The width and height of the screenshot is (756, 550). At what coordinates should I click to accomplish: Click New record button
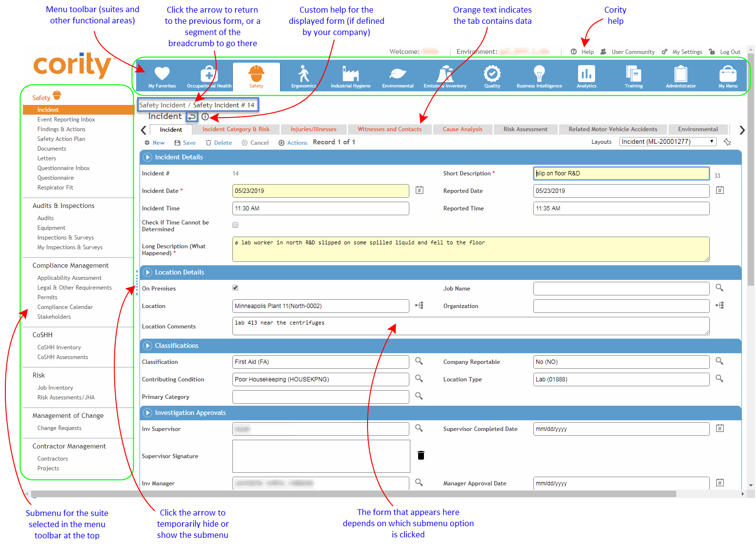point(155,143)
